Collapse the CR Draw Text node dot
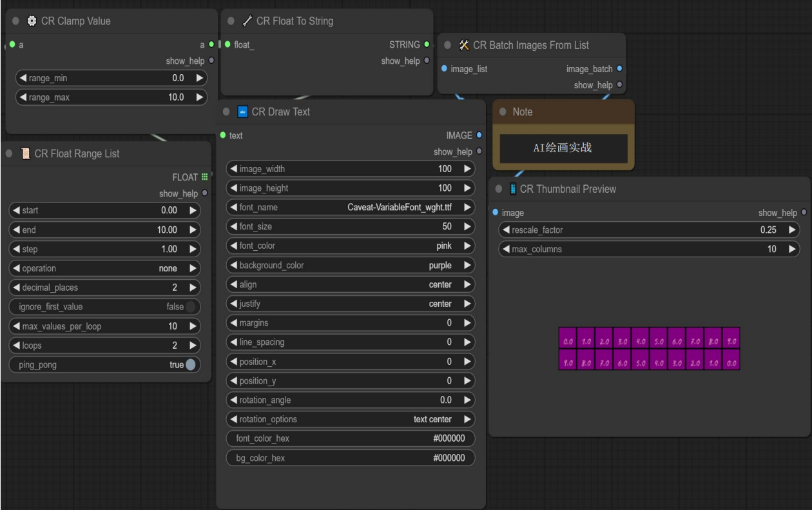The image size is (812, 510). pyautogui.click(x=226, y=112)
